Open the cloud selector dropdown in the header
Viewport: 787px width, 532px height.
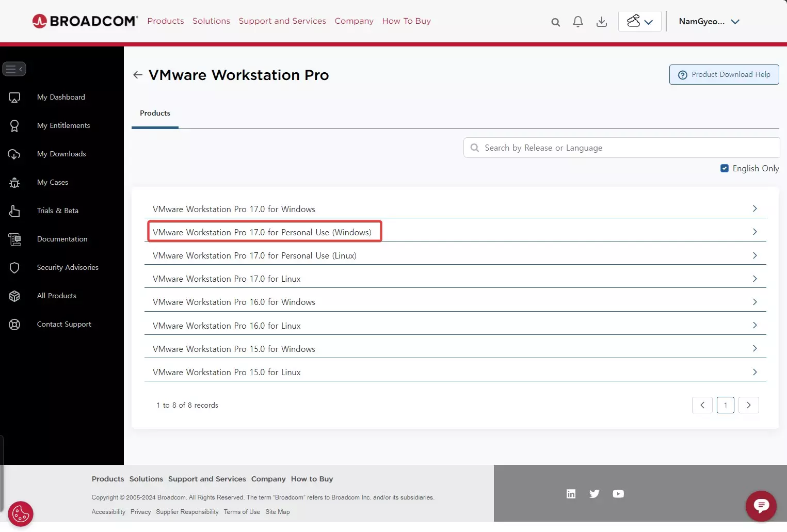639,21
